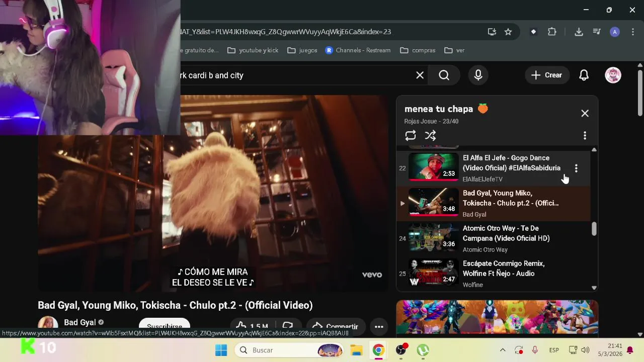Open Chrome downloads icon
644x362 pixels.
pos(579,32)
